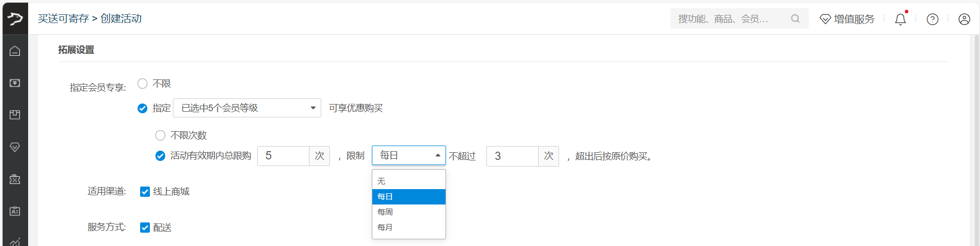Open 增值服务 link
980x246 pixels.
tap(854, 19)
